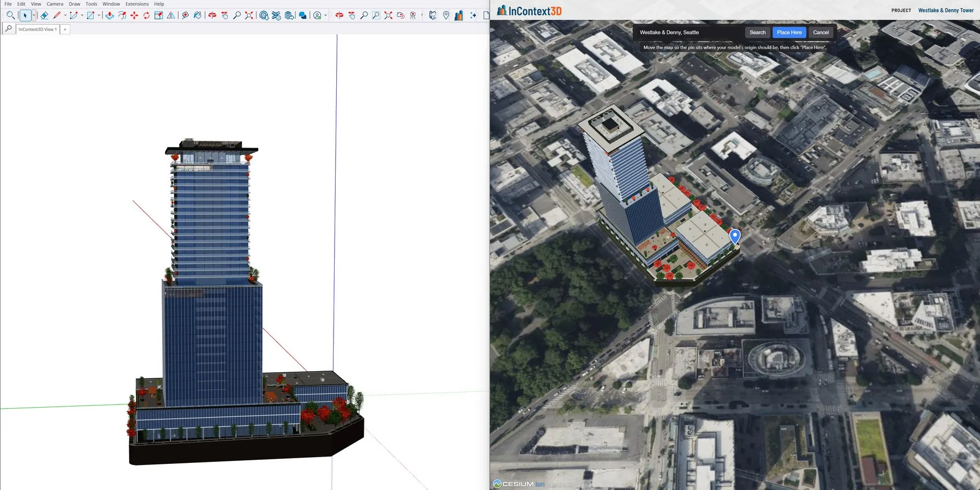Select the Position Camera tool
This screenshot has height=490, width=980.
[413, 16]
